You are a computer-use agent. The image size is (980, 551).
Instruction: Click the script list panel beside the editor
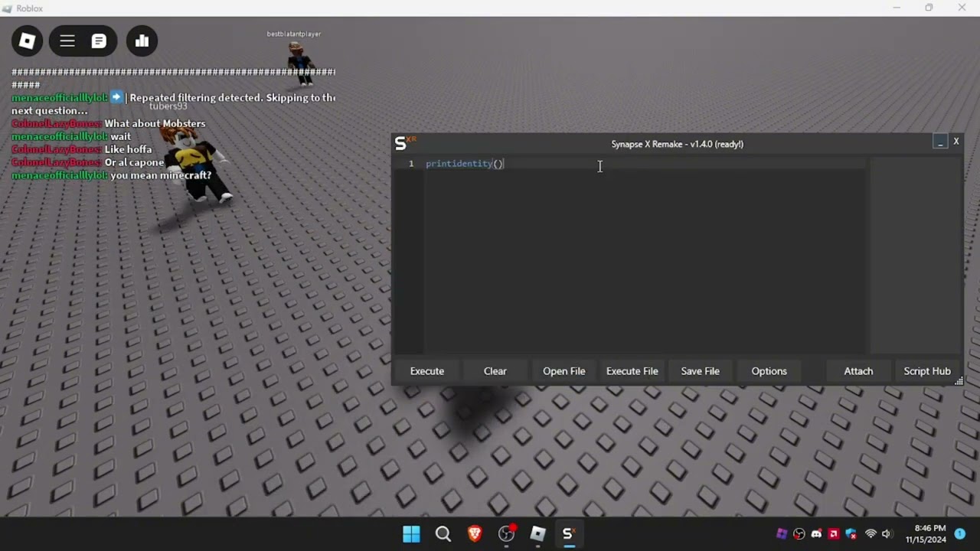[915, 256]
